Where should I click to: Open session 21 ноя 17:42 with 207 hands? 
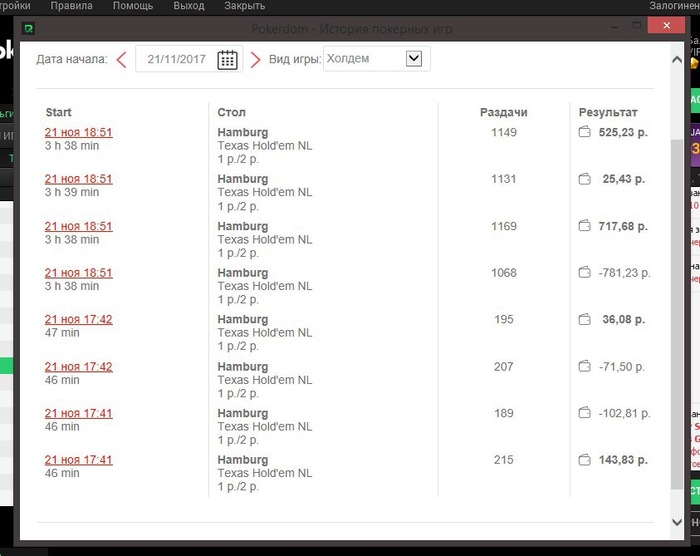click(79, 366)
